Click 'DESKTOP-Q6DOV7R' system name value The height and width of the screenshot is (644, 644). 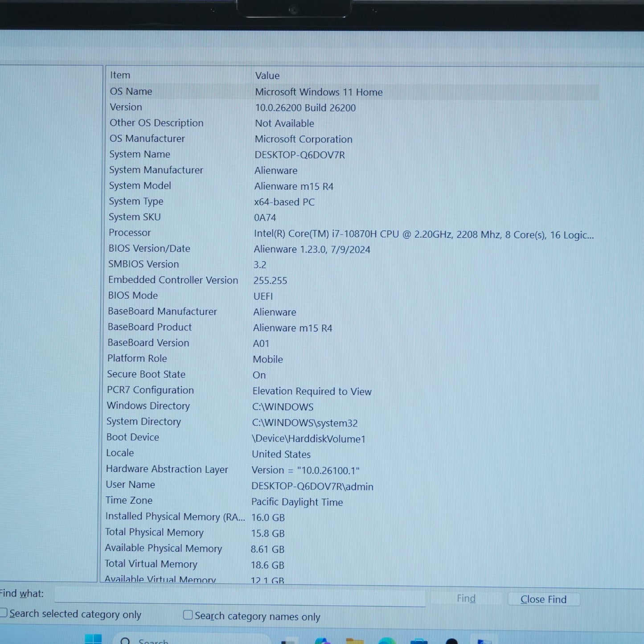[x=300, y=155]
